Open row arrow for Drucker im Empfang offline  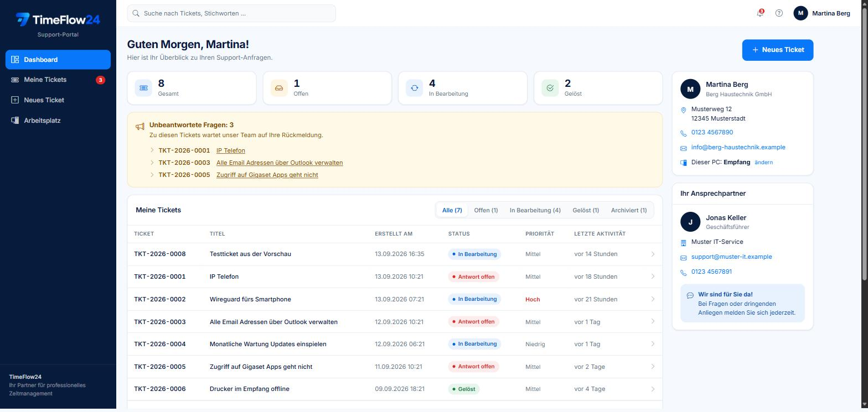[x=653, y=389]
